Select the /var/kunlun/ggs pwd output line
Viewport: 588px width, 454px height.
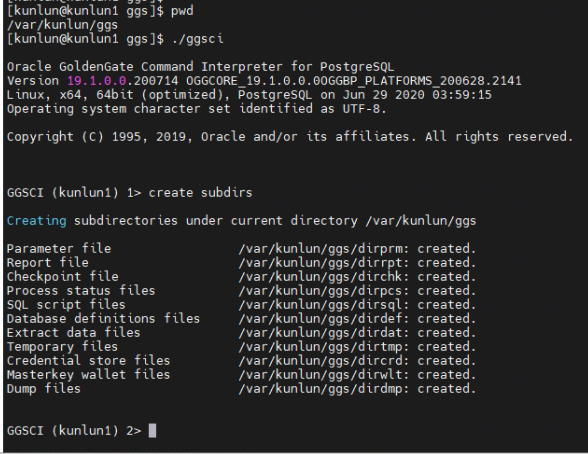point(62,25)
